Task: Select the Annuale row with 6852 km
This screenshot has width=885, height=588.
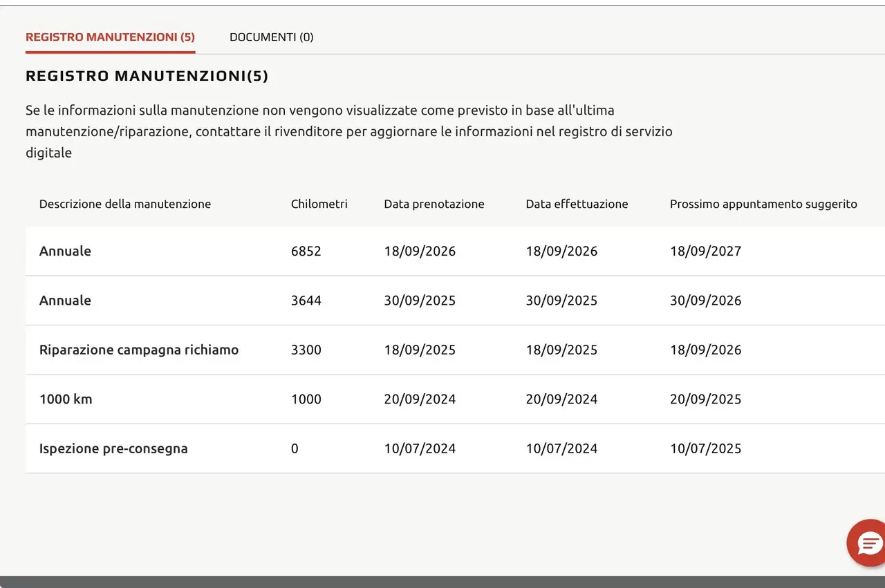Action: 455,252
